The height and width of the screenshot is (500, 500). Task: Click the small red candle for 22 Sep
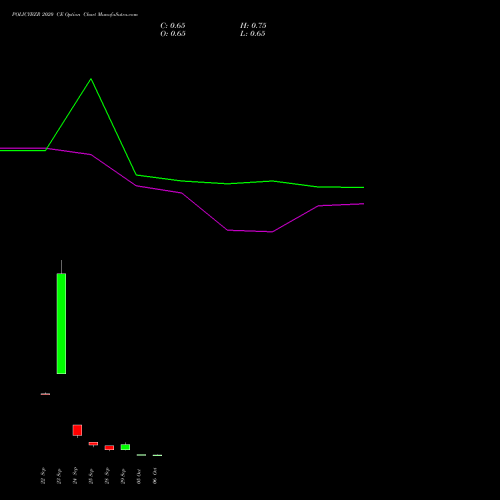pyautogui.click(x=45, y=394)
